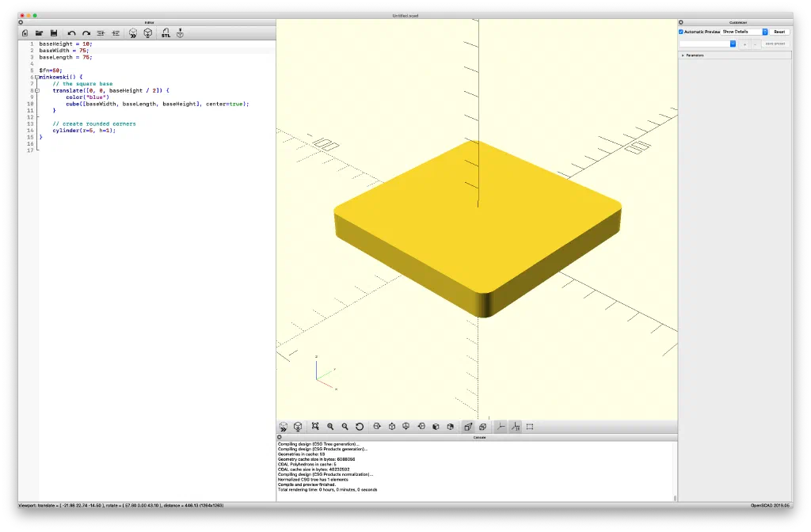The image size is (811, 532).
Task: Click comment '// create rounded corners'
Action: 94,123
